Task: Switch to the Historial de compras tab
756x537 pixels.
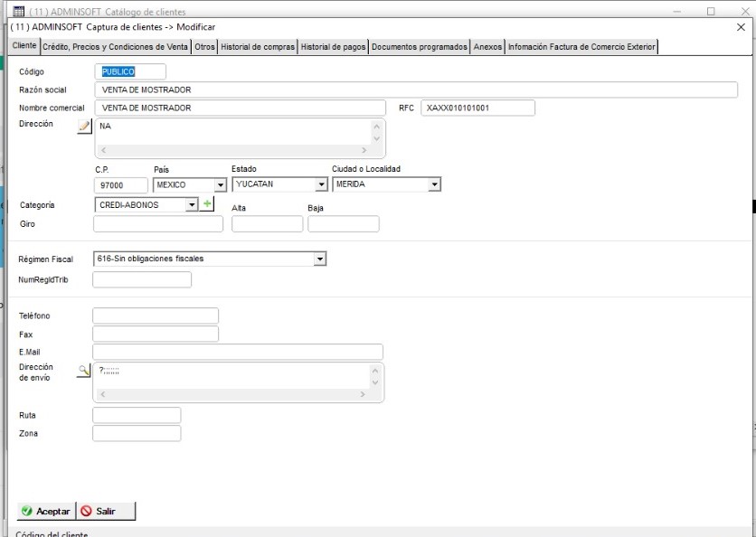Action: click(258, 47)
